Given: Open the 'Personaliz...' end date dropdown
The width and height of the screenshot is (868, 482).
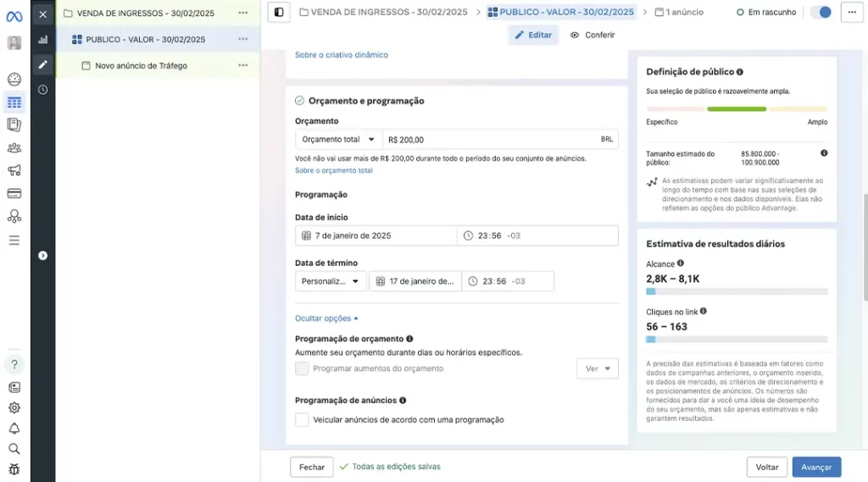Looking at the screenshot, I should [331, 281].
